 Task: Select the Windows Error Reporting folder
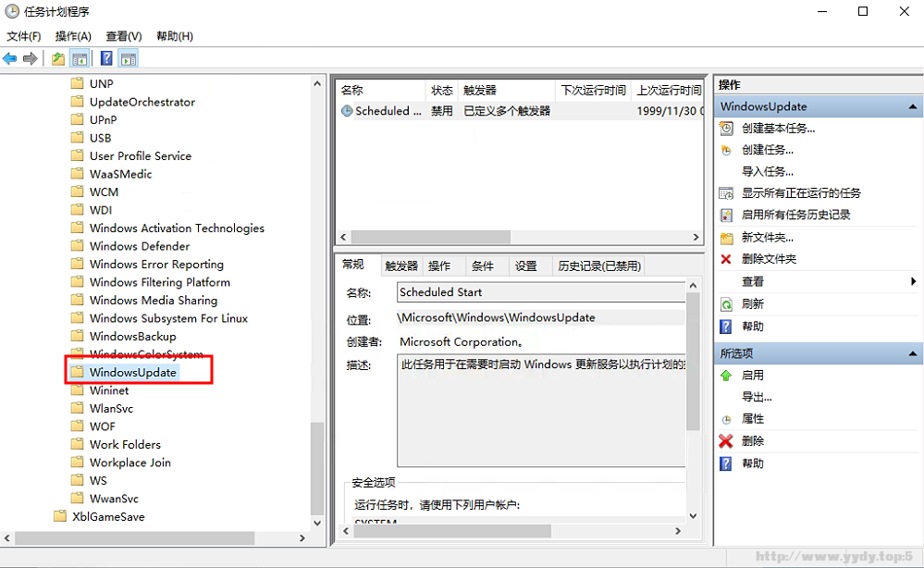click(156, 264)
